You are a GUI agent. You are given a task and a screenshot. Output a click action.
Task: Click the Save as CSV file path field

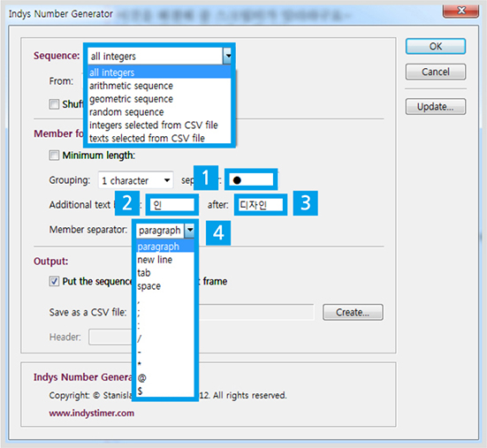[256, 312]
